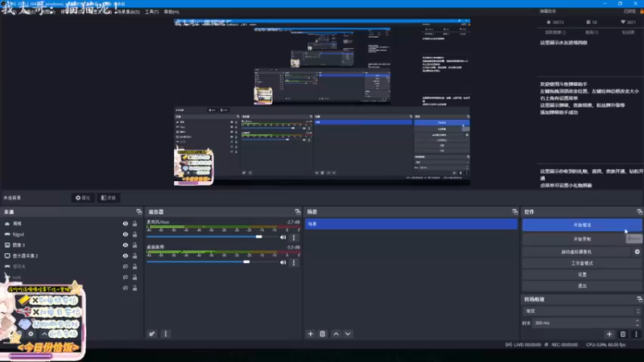Open virtual camera settings gear

click(637, 252)
